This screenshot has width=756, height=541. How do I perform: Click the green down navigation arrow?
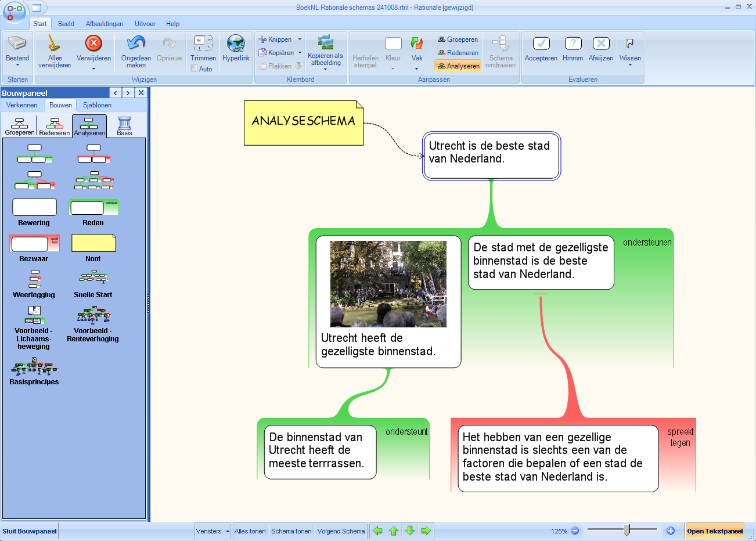pos(410,531)
